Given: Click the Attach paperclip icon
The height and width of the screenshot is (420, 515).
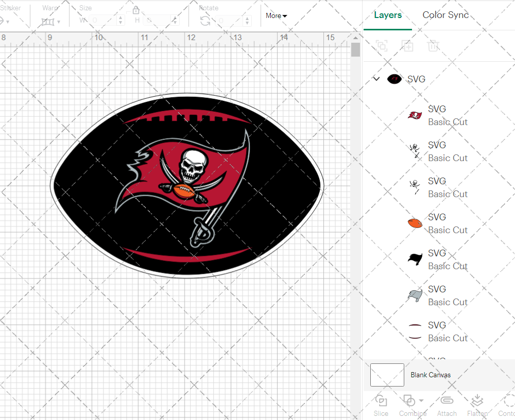Looking at the screenshot, I should 447,401.
